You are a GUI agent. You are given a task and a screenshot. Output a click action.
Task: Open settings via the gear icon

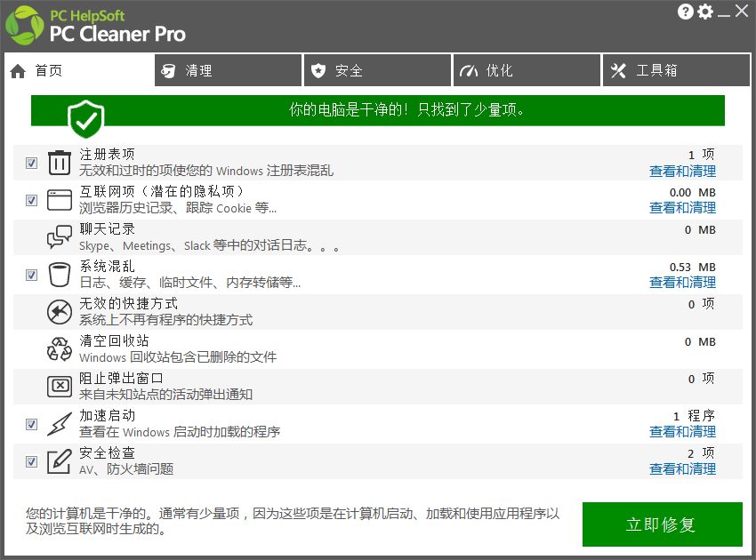point(705,12)
